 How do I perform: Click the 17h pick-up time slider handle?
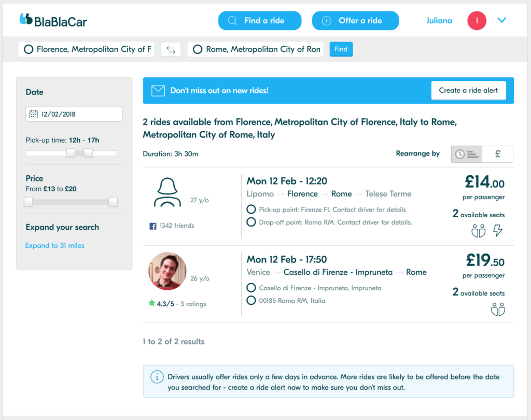point(88,153)
